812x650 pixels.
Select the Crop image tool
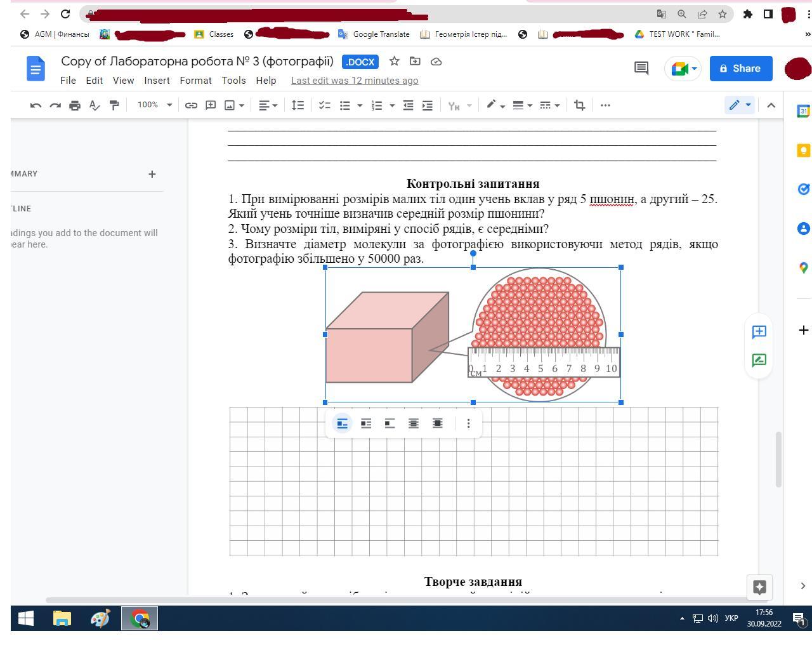(x=579, y=105)
